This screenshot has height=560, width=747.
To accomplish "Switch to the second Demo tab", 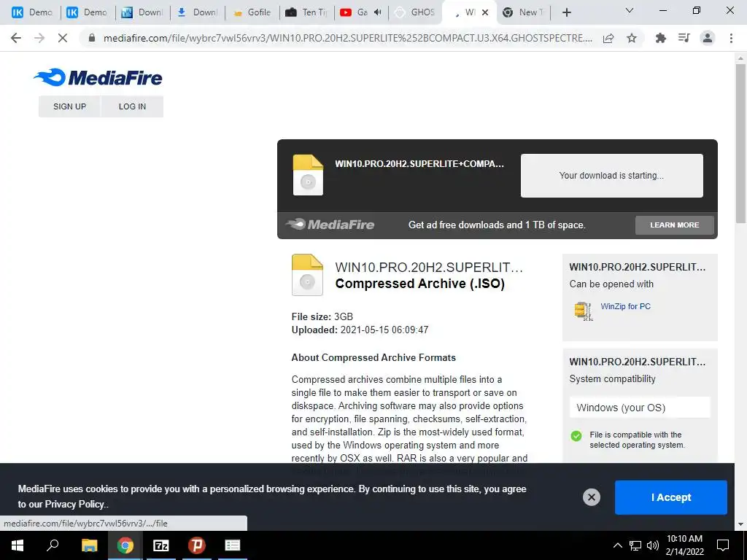I will click(88, 12).
